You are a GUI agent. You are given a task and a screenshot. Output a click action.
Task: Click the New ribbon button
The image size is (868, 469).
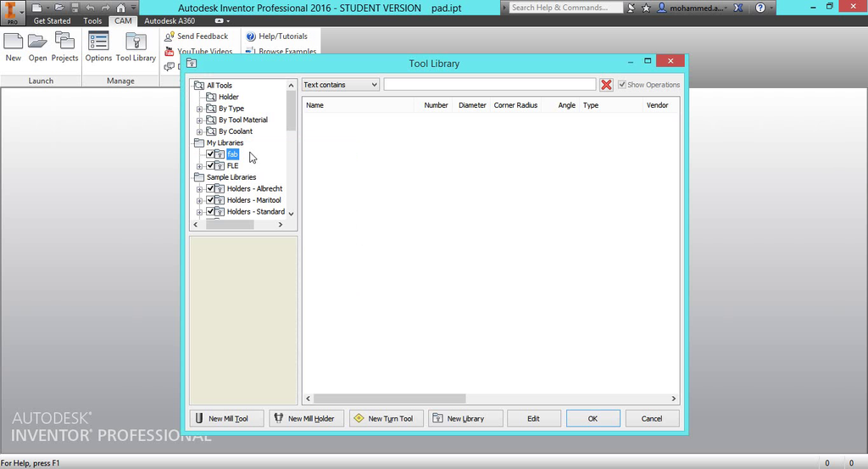14,47
